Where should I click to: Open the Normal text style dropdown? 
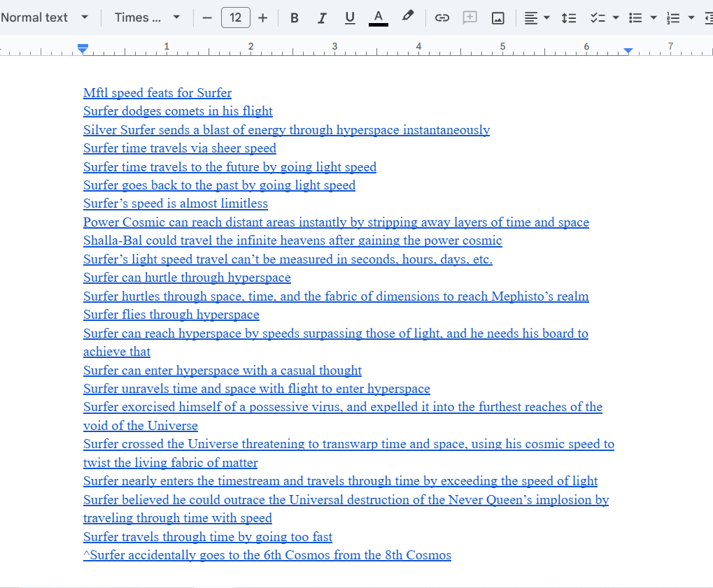pyautogui.click(x=45, y=17)
